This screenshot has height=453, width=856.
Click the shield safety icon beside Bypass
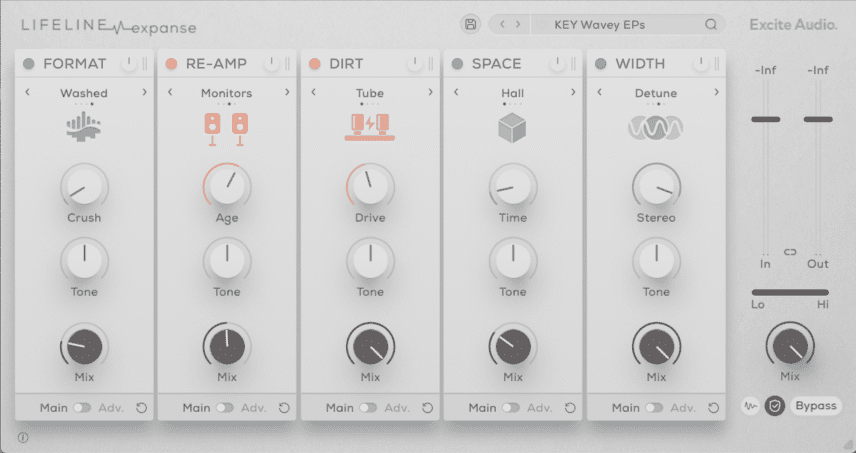pos(774,406)
